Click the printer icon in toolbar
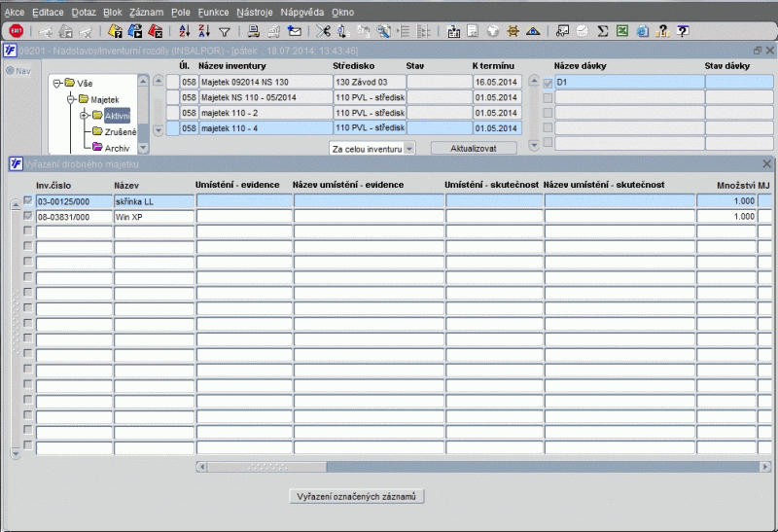 (x=254, y=31)
